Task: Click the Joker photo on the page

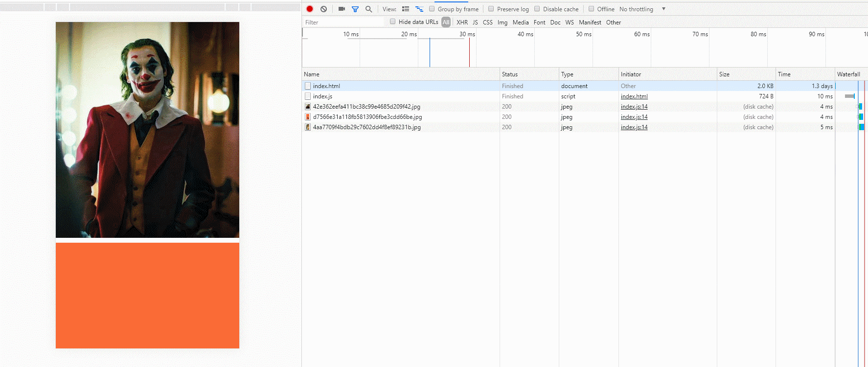Action: coord(147,130)
